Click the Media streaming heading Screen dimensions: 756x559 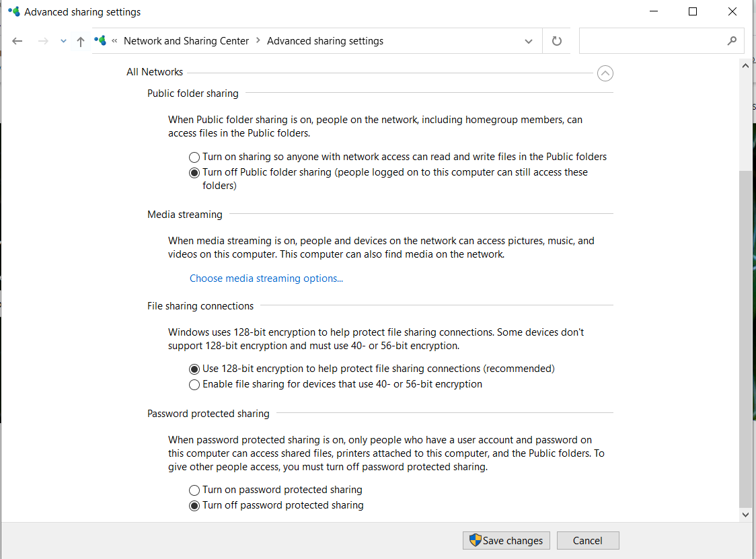185,215
